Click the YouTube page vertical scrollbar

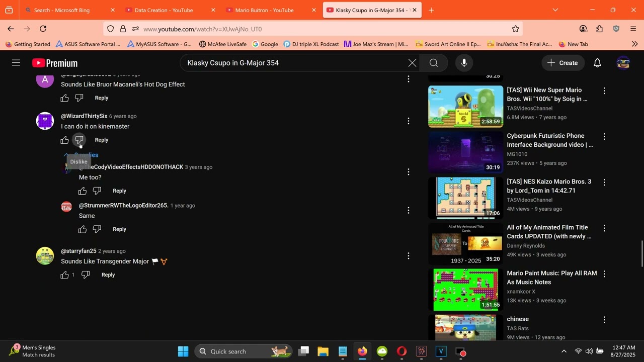tap(641, 254)
